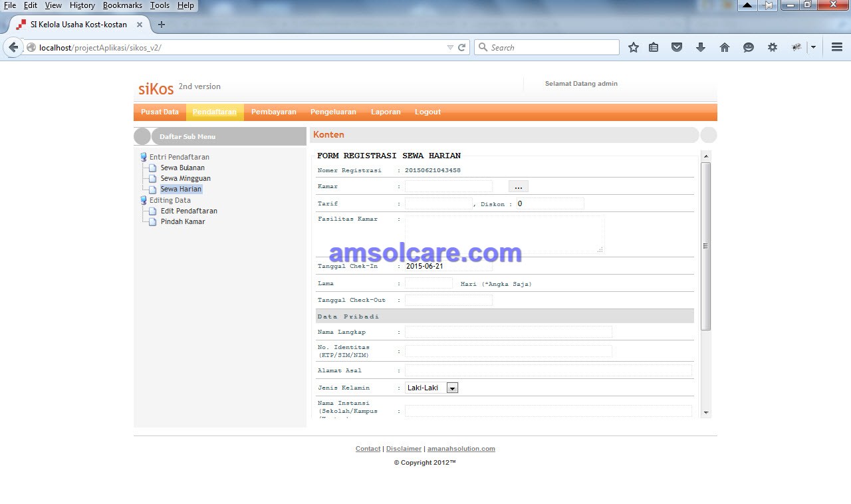Open the Tools menu
The image size is (851, 504).
click(160, 5)
